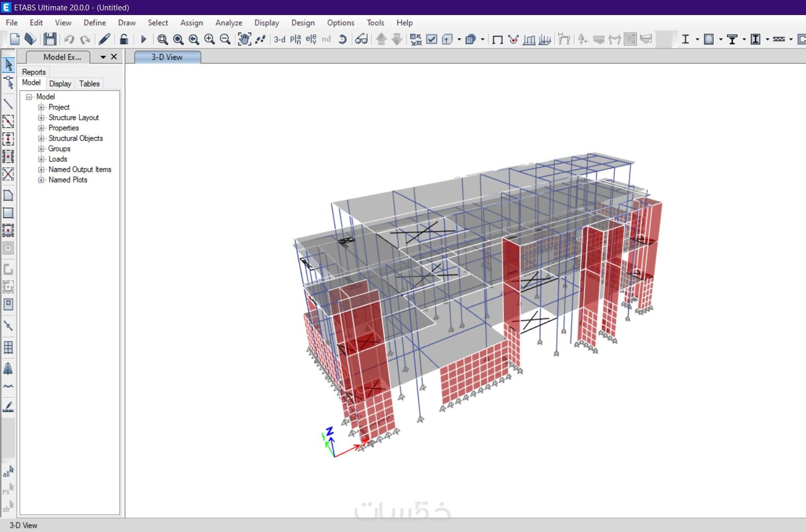
Task: Open the Options menu
Action: pyautogui.click(x=341, y=23)
